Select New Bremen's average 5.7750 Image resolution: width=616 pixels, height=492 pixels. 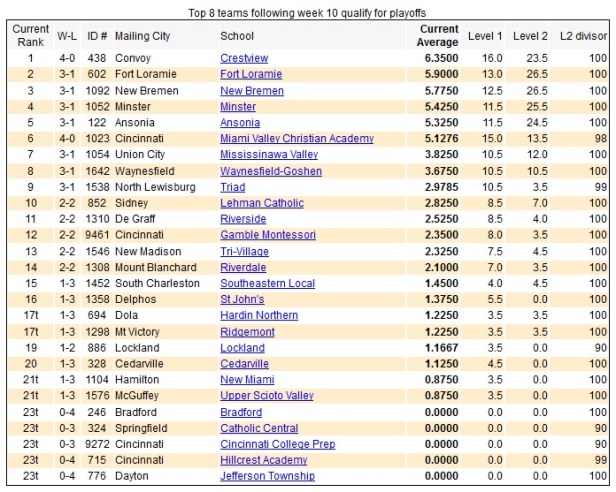pos(441,91)
